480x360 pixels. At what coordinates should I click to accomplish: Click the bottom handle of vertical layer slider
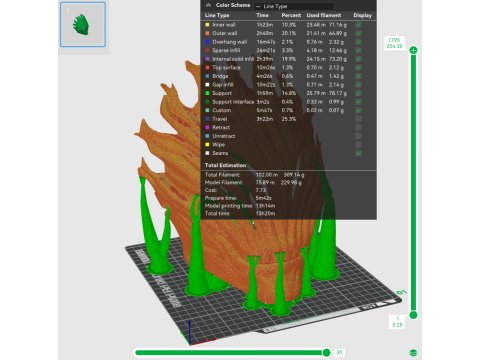pyautogui.click(x=413, y=315)
